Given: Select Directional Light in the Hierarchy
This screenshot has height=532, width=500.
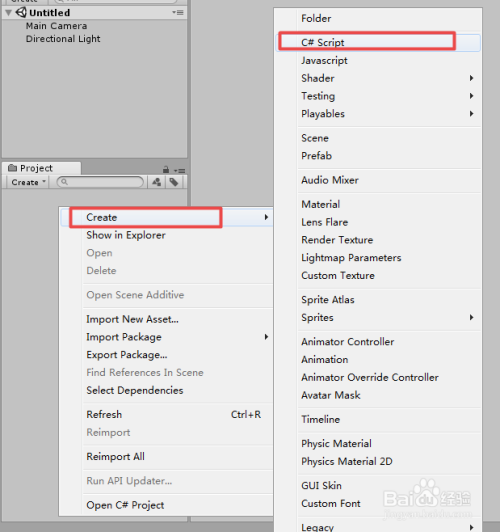Looking at the screenshot, I should (63, 39).
